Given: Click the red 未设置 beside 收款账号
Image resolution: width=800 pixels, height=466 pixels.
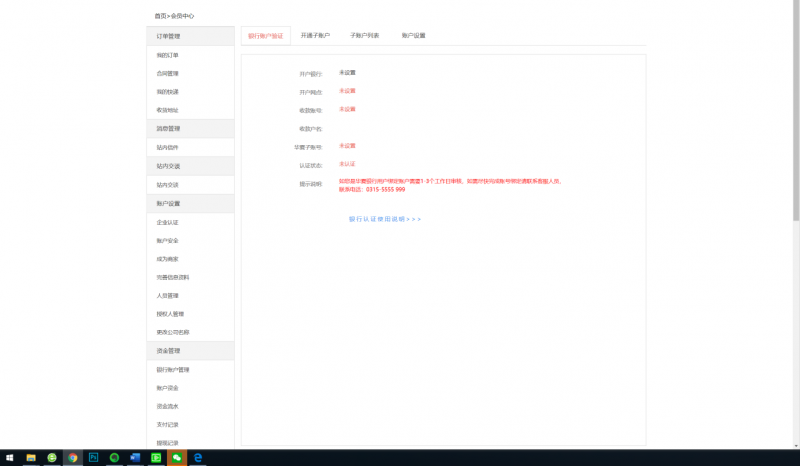Looking at the screenshot, I should pyautogui.click(x=347, y=109).
